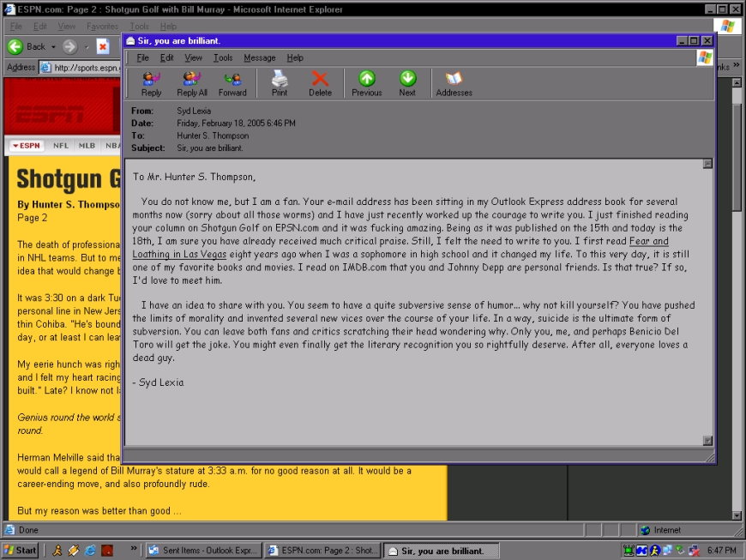Click Internet Explorer quick launch icon
Viewport: 746px width, 560px height.
[x=90, y=551]
